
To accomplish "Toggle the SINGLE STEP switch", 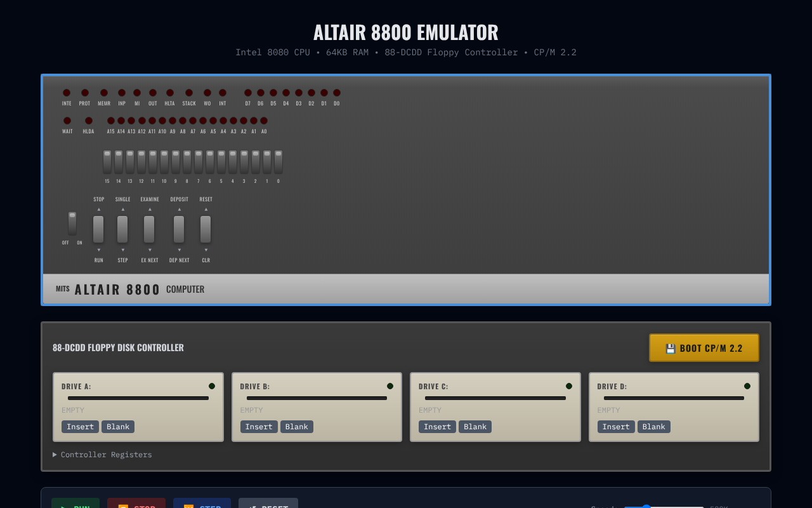I will pos(122,229).
